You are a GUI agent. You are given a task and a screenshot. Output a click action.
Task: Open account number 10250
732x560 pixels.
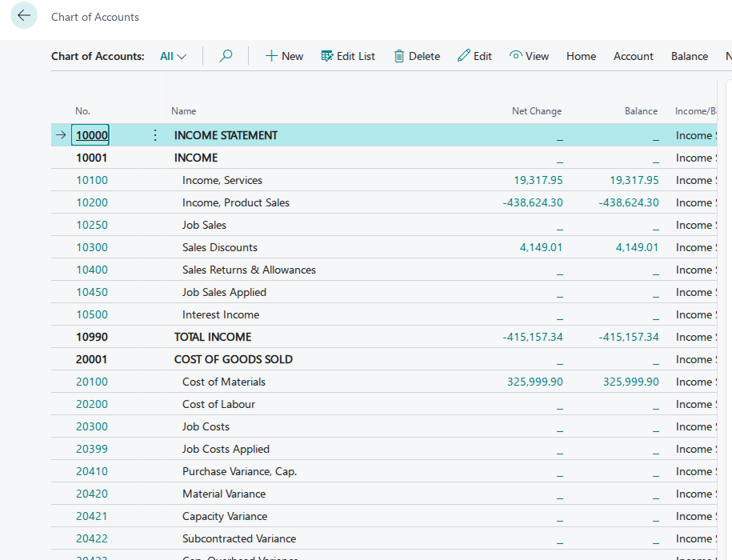point(92,225)
